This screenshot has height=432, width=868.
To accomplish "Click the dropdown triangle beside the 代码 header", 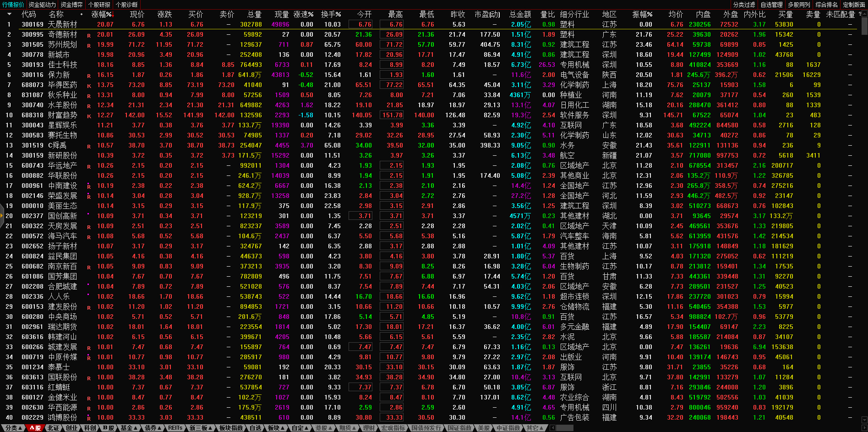I will pyautogui.click(x=9, y=14).
